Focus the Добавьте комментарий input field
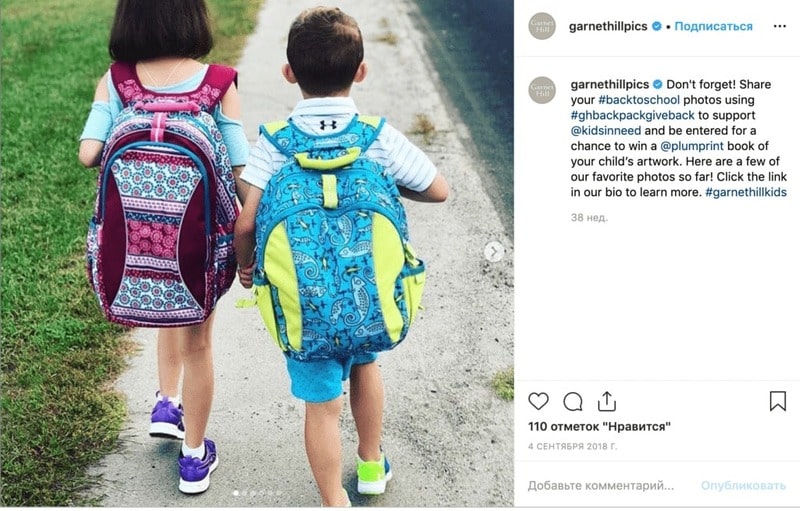 [601, 486]
